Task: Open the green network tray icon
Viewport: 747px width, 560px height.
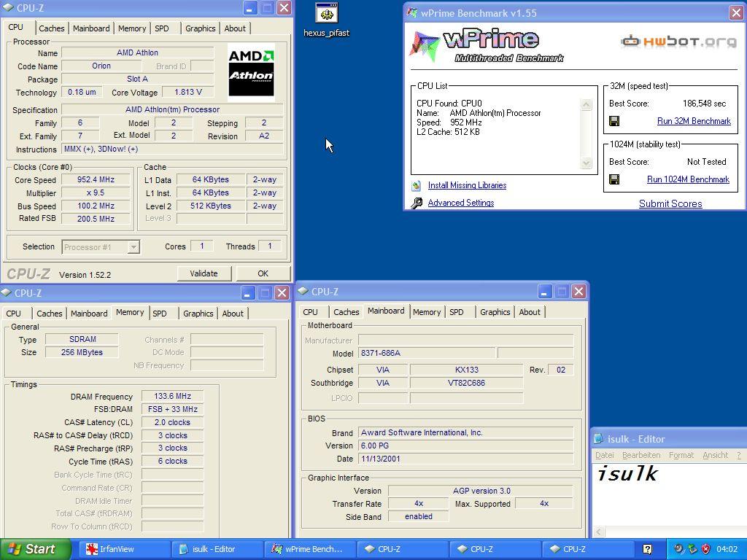Action: click(x=692, y=549)
